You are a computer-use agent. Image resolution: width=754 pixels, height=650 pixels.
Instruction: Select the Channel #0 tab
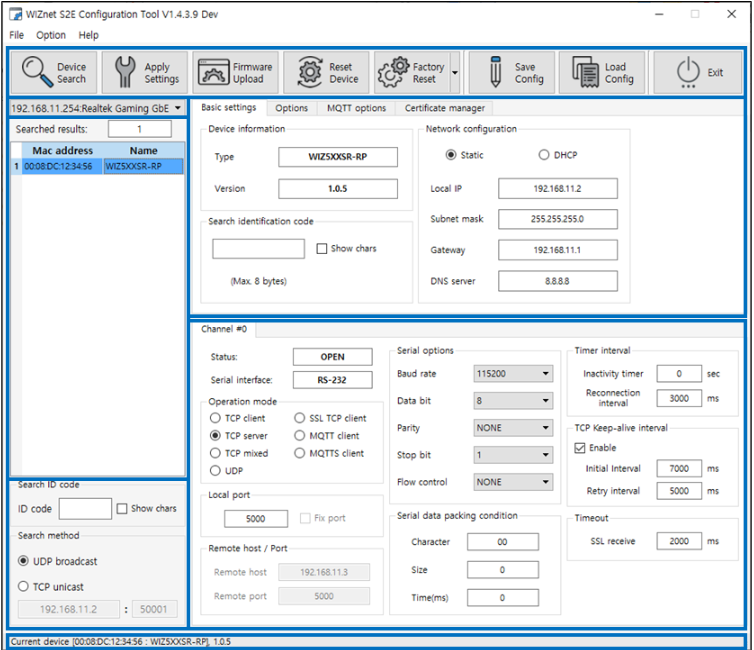224,329
